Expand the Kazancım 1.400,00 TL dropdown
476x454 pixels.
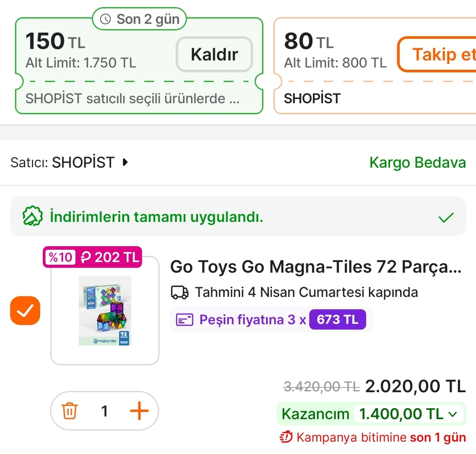[452, 414]
